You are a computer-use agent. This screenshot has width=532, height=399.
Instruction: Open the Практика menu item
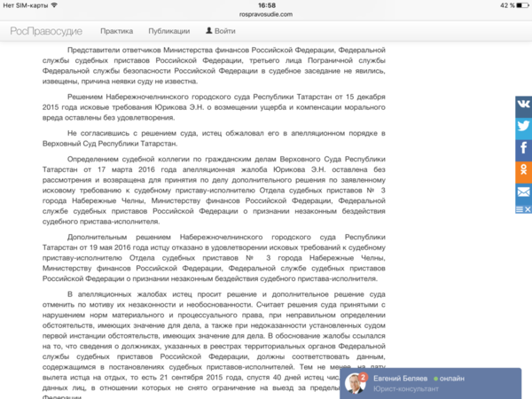pos(117,31)
